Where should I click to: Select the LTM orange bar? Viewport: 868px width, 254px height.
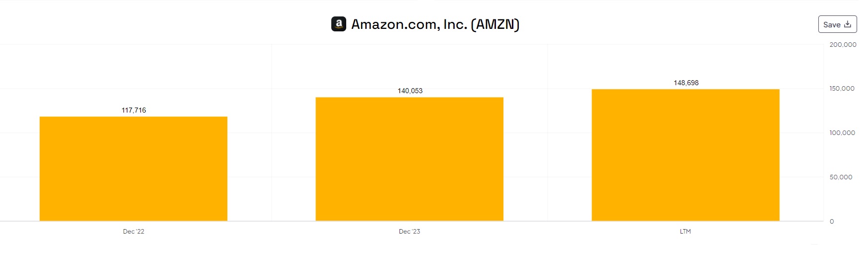click(x=685, y=155)
